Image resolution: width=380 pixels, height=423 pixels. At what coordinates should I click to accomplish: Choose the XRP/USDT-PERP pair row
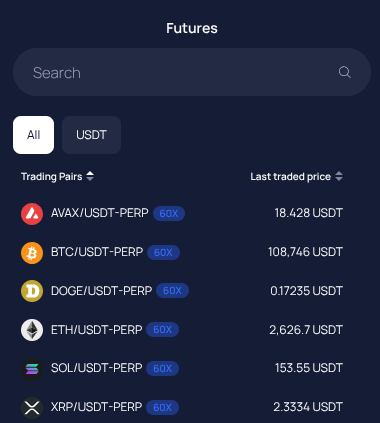[182, 407]
